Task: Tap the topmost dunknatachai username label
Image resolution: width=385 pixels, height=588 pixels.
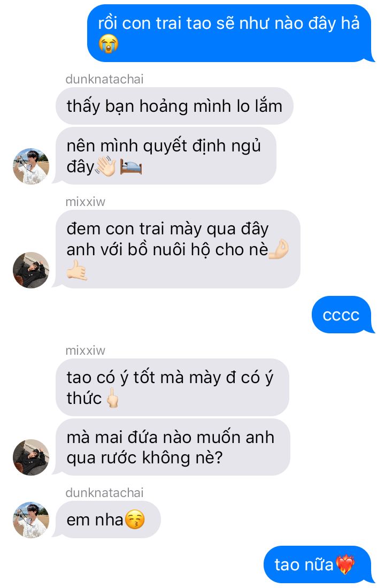Action: [x=104, y=79]
